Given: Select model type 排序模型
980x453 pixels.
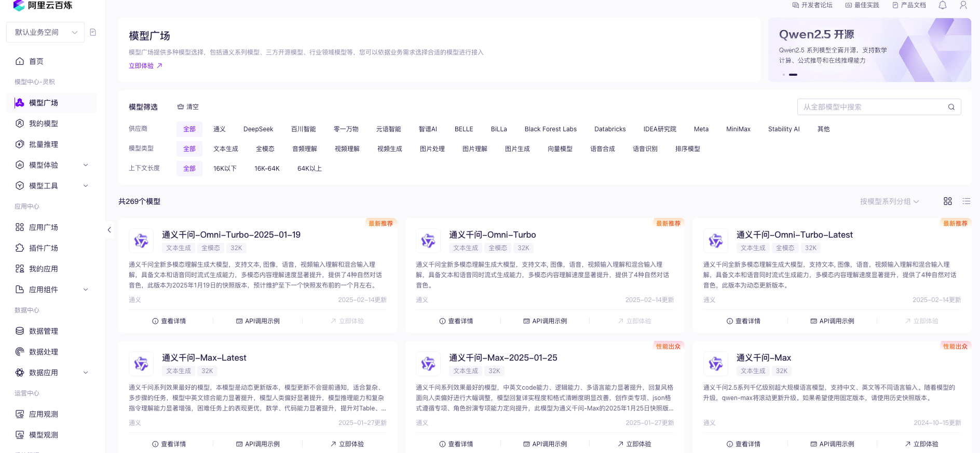Looking at the screenshot, I should pyautogui.click(x=688, y=149).
